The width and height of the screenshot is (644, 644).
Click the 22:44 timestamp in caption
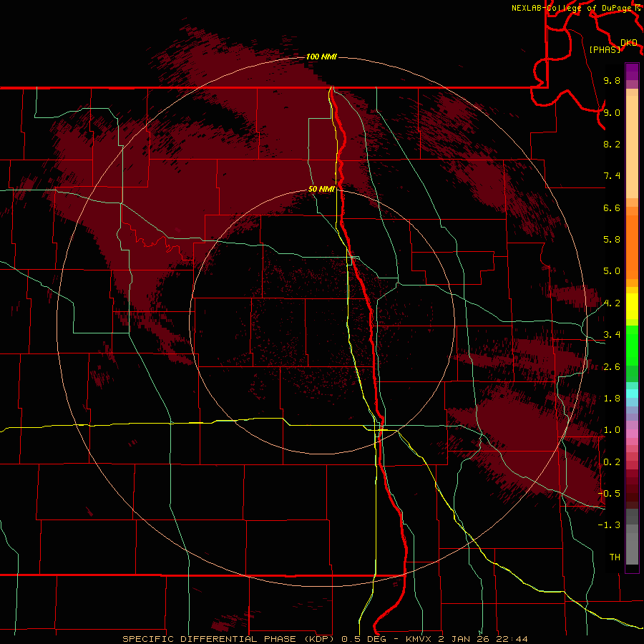[512, 639]
